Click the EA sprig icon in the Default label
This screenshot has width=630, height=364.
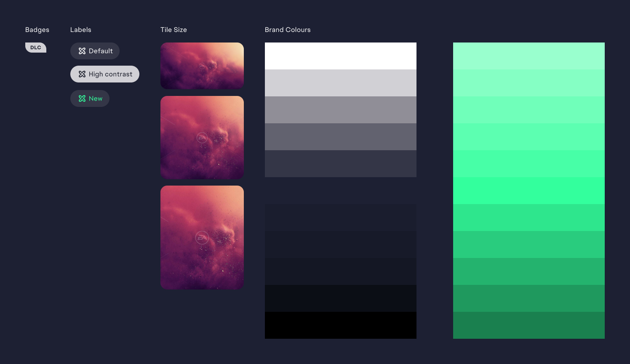click(82, 51)
